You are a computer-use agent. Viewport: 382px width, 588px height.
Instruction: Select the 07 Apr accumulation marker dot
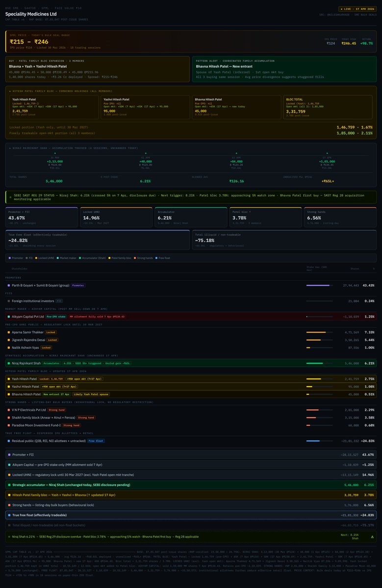click(x=328, y=153)
